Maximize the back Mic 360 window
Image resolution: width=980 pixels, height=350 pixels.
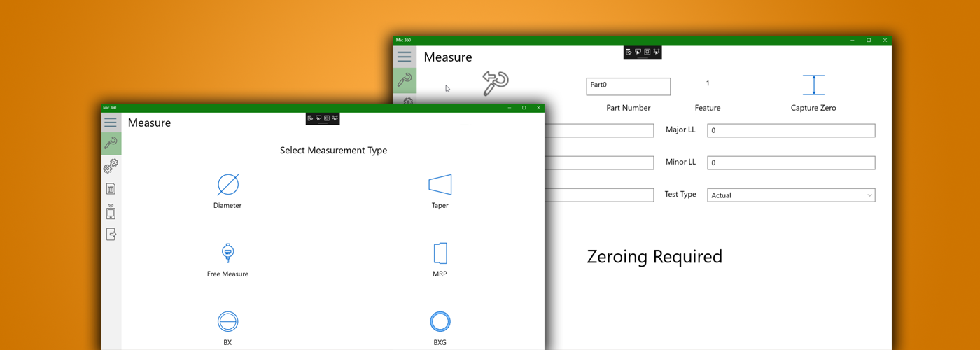[x=869, y=41]
